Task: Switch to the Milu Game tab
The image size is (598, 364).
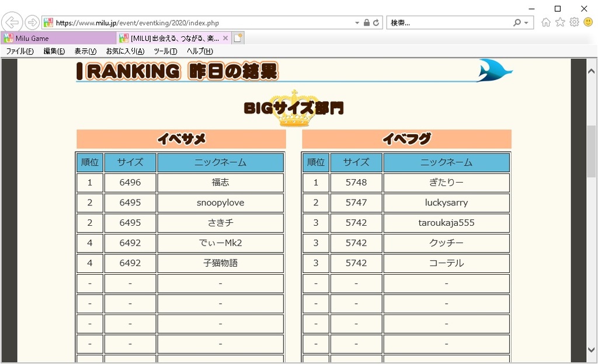Action: point(58,38)
